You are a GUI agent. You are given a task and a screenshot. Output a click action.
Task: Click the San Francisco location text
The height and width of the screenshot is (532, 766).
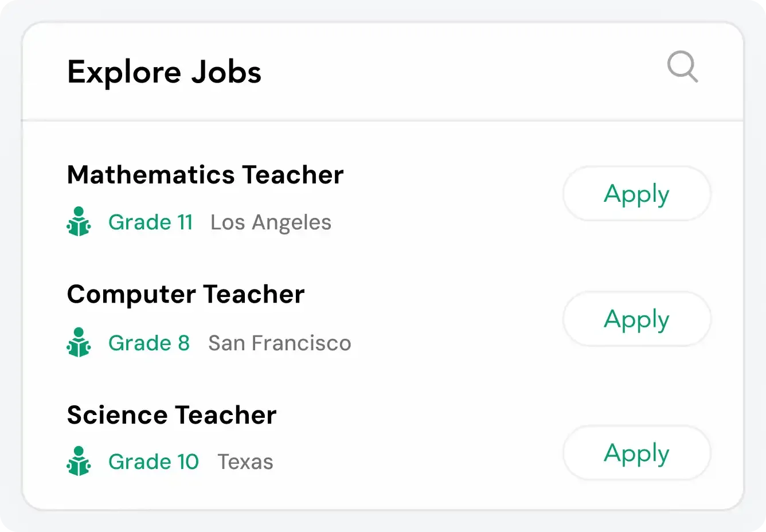click(279, 343)
